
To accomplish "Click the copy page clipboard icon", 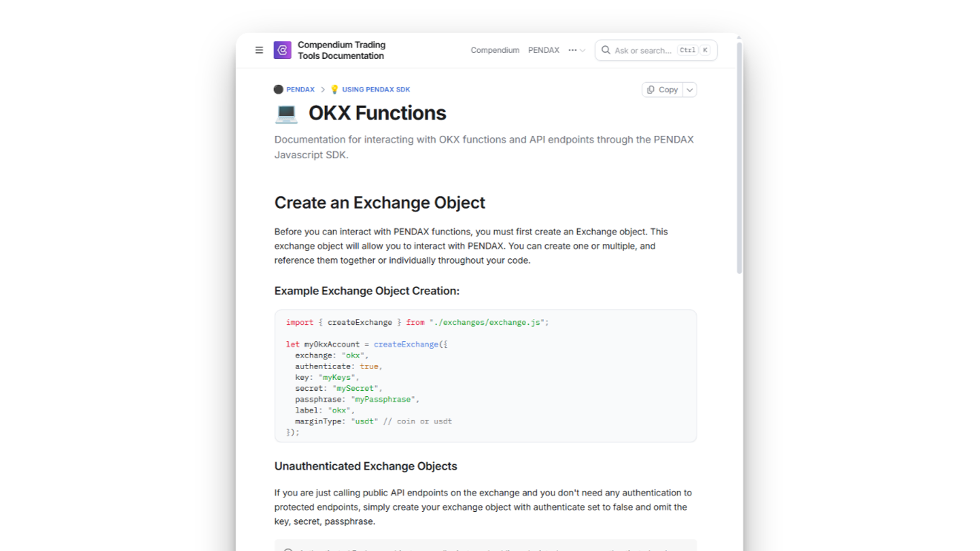I will 651,90.
